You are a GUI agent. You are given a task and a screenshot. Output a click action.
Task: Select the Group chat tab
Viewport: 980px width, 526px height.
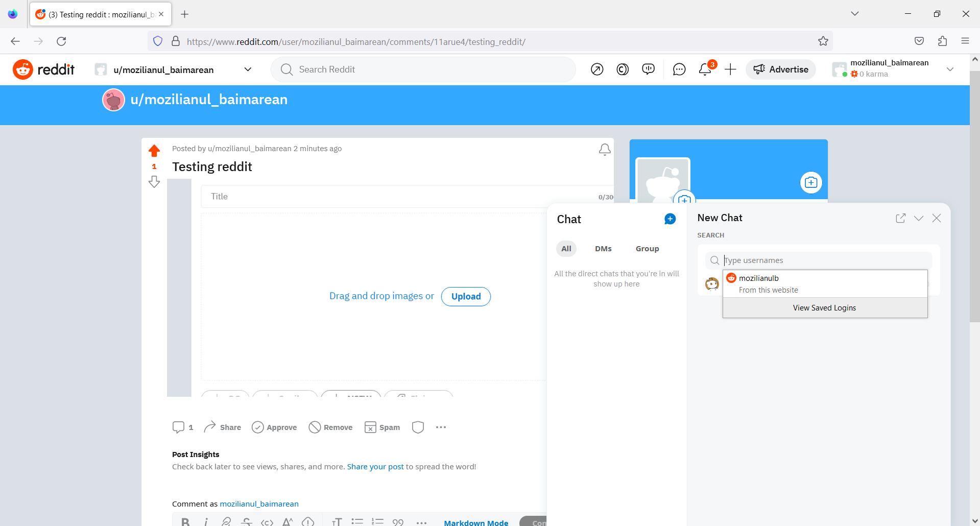647,249
